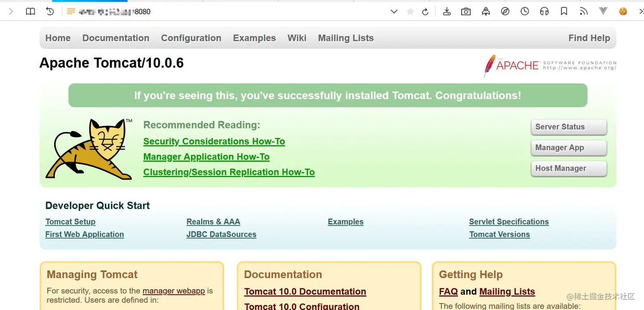
Task: Open the history back-clock icon
Action: point(50,11)
